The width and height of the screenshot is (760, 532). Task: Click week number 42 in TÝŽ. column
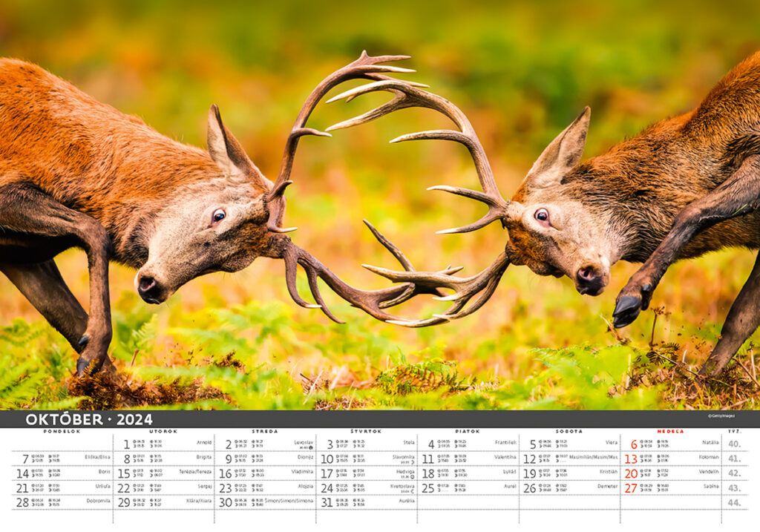pyautogui.click(x=734, y=473)
